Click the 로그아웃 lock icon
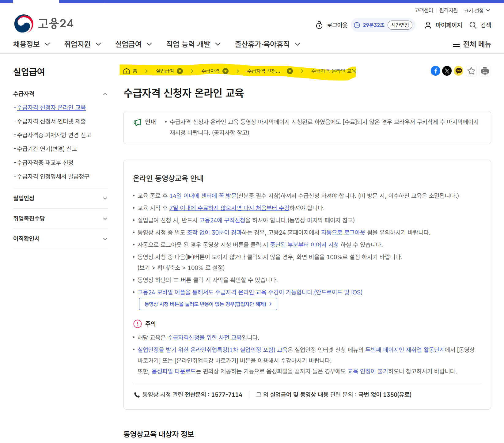Viewport: 504px width, 443px height. coord(319,25)
